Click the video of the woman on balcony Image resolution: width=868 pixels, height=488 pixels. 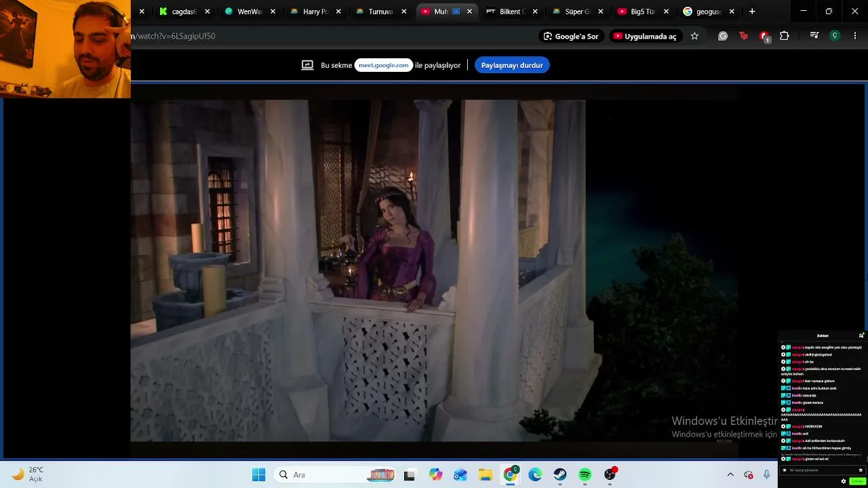click(x=434, y=270)
